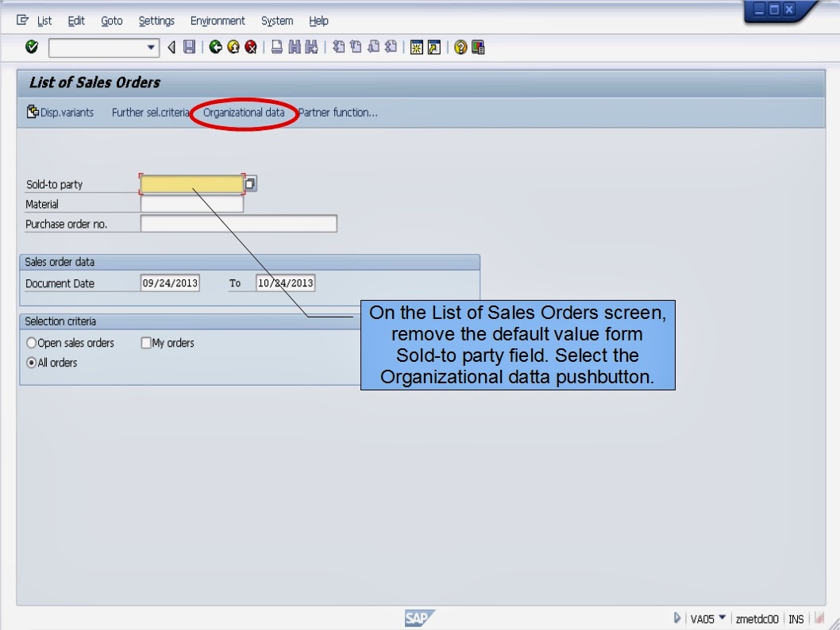Click the Customize Local Layout icon
Viewport: 840px width, 630px height.
coord(476,47)
